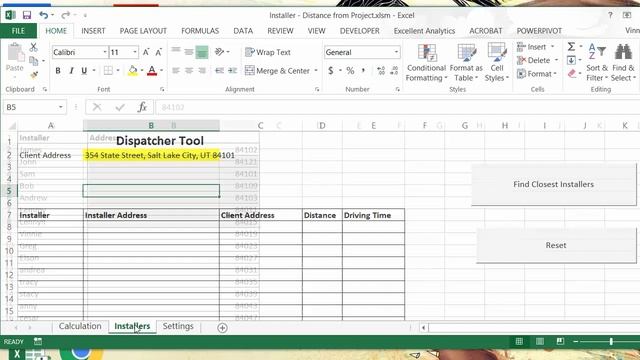
Task: Toggle center horizontal alignment
Action: pyautogui.click(x=189, y=71)
